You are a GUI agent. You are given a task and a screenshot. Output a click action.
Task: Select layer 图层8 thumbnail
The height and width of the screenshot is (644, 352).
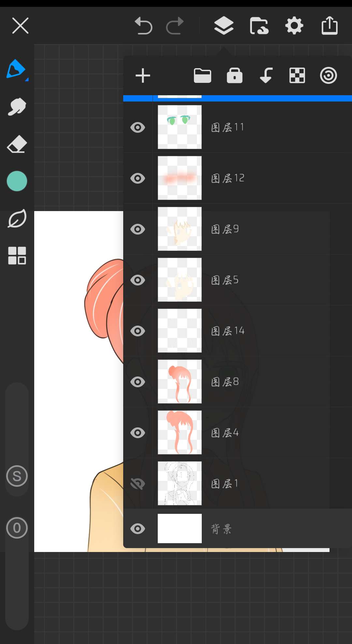tap(180, 382)
